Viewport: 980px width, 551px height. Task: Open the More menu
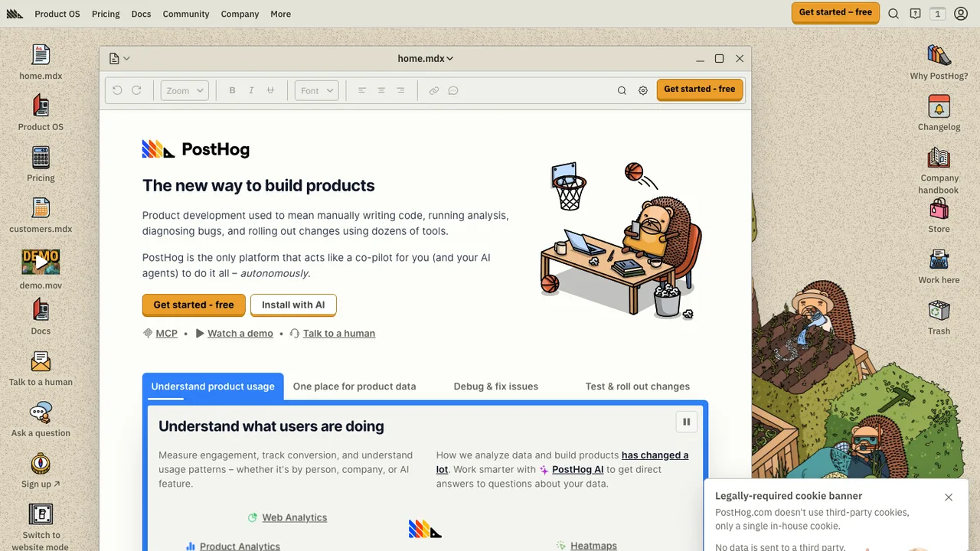pyautogui.click(x=280, y=14)
